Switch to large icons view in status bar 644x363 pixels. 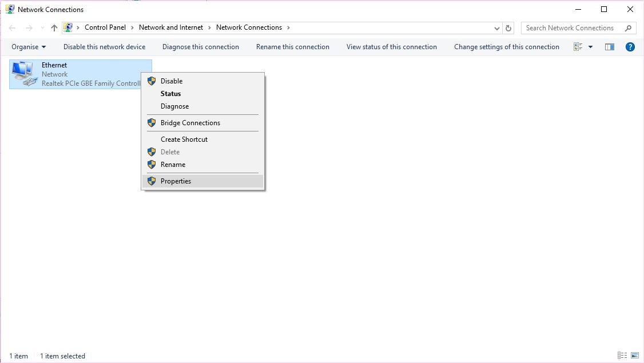[x=635, y=356]
